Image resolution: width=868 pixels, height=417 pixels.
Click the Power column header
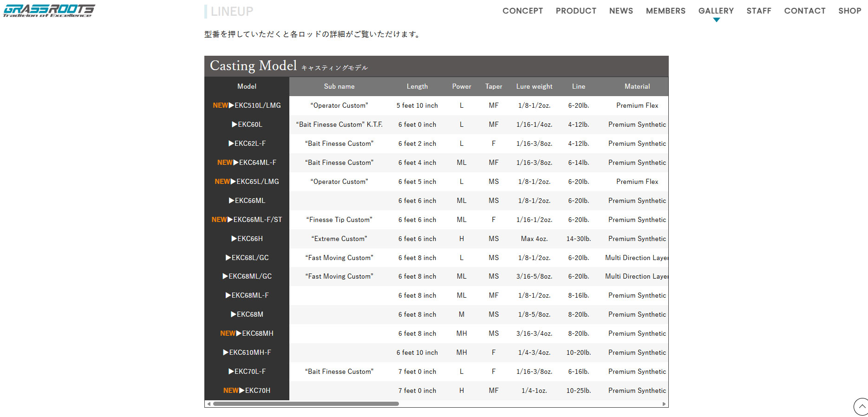[462, 86]
